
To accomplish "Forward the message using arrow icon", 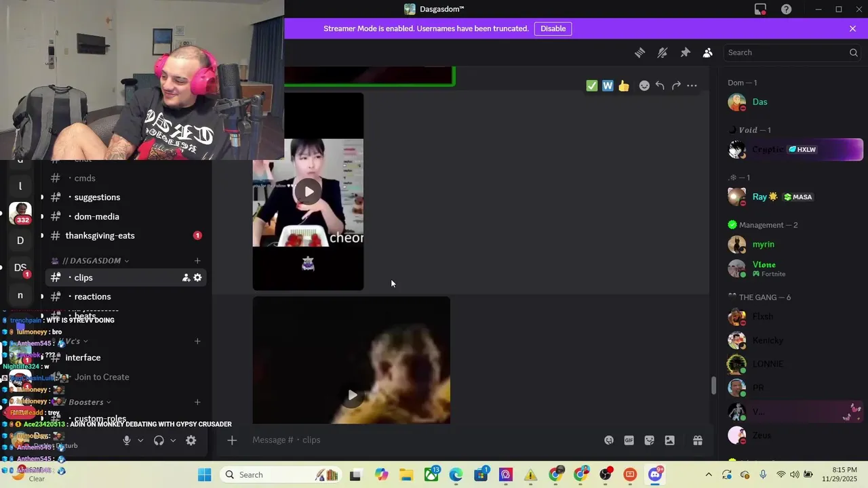I will (x=676, y=85).
